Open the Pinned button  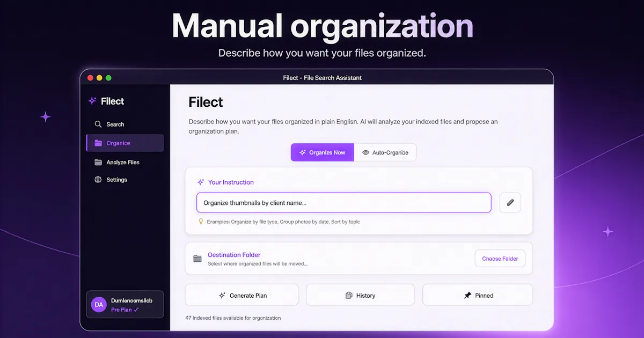[x=478, y=295]
